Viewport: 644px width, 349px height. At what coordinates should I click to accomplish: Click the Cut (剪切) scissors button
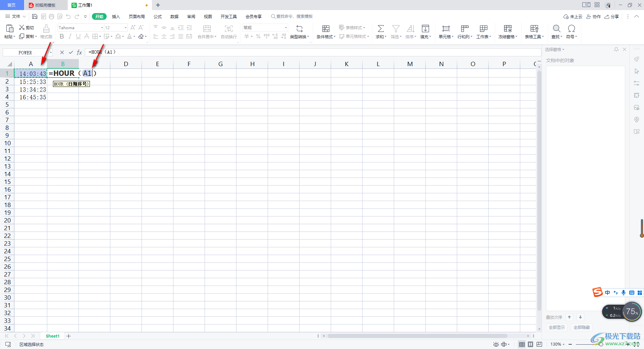(26, 28)
